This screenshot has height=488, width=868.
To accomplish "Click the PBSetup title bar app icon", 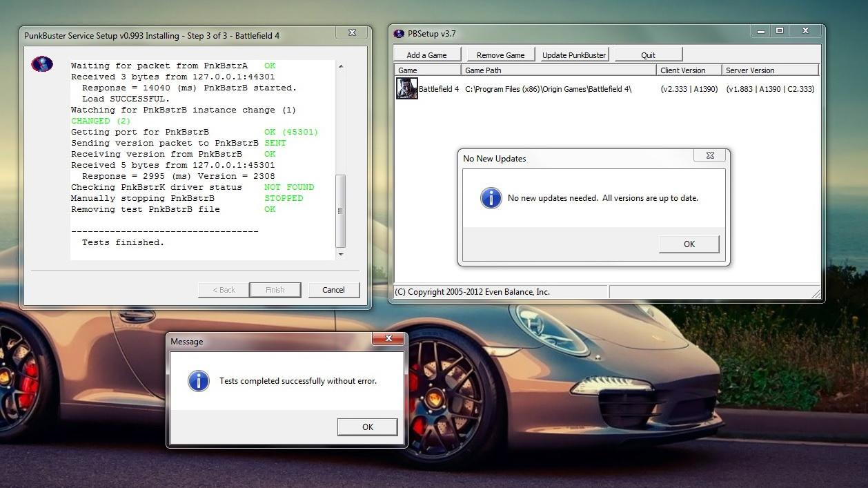I will click(399, 33).
